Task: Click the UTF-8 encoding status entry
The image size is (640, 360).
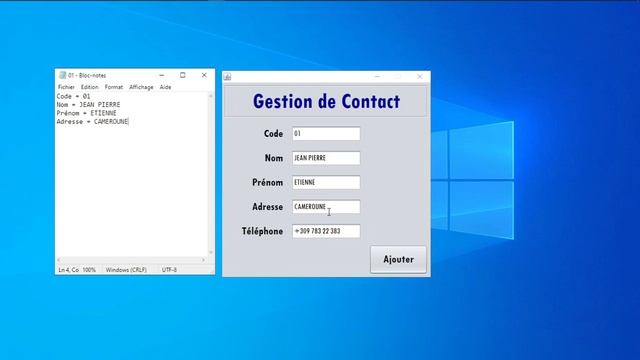Action: [x=169, y=270]
